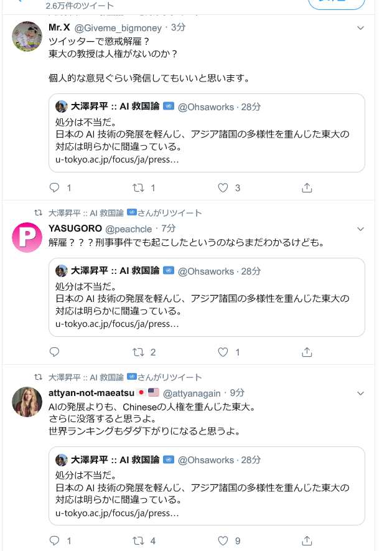Screen dimensions: 392x551
Task: Like YASUGORO's tweet
Action: 223,352
